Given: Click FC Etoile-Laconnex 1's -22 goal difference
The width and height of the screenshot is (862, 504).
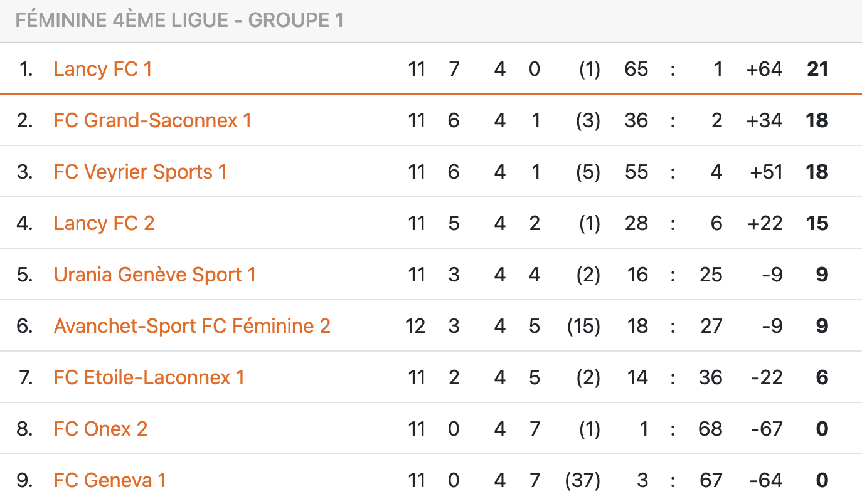Looking at the screenshot, I should (766, 377).
